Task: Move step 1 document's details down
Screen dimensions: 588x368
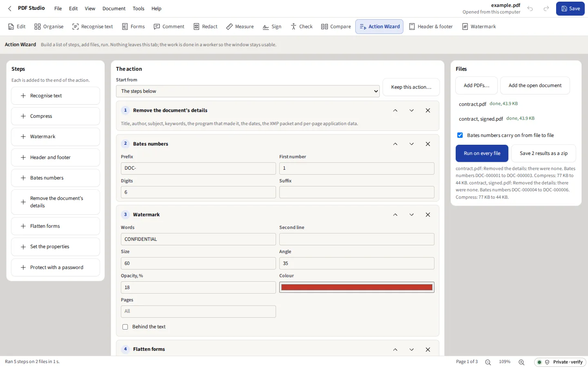Action: (412, 110)
